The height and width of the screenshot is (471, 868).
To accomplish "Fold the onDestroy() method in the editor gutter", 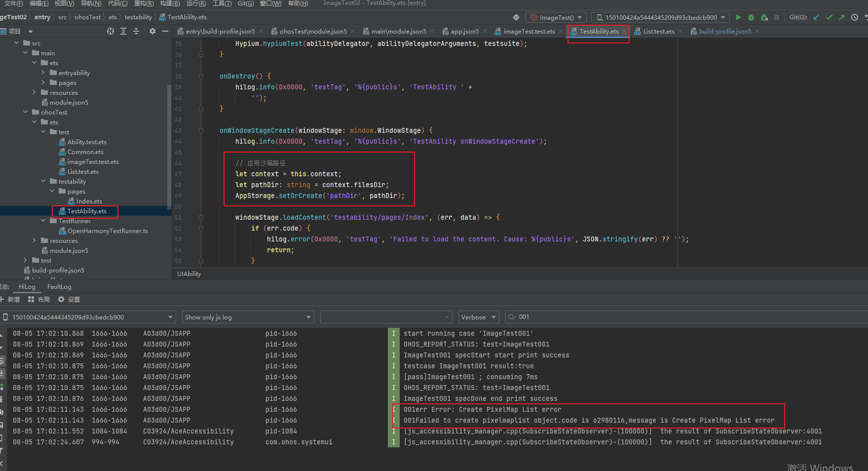I will (201, 77).
